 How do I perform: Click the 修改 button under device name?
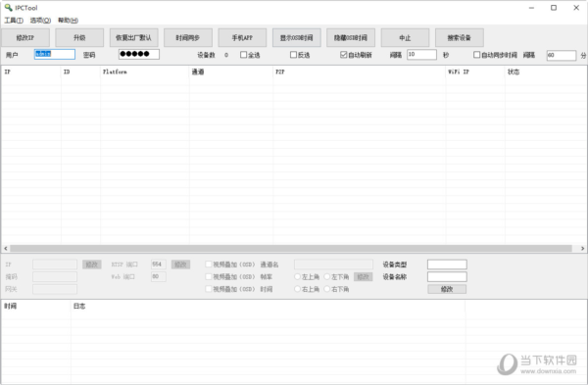pyautogui.click(x=447, y=289)
